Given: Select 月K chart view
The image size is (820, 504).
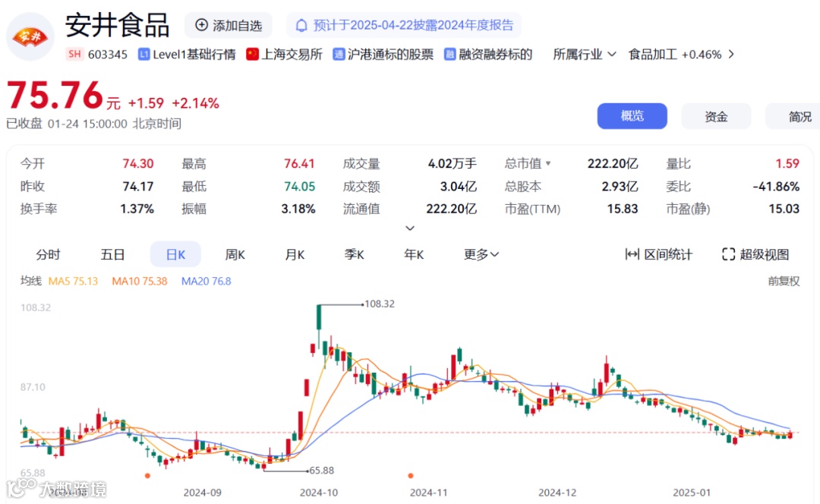Looking at the screenshot, I should tap(295, 254).
